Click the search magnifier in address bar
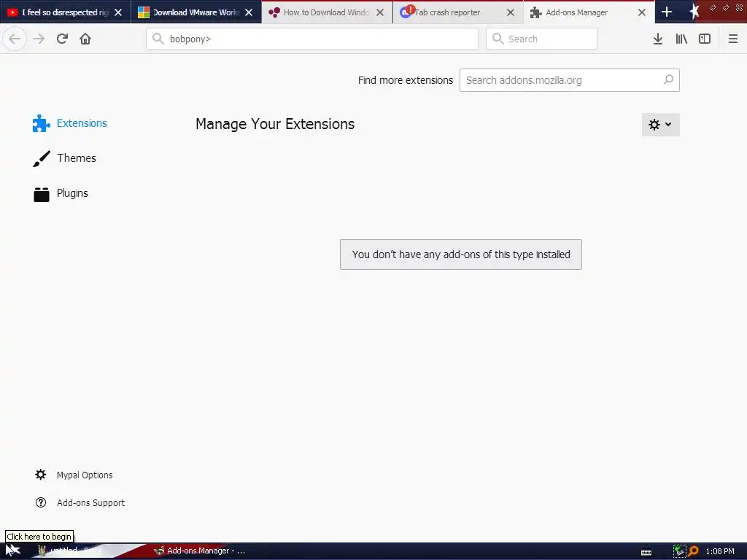 158,39
